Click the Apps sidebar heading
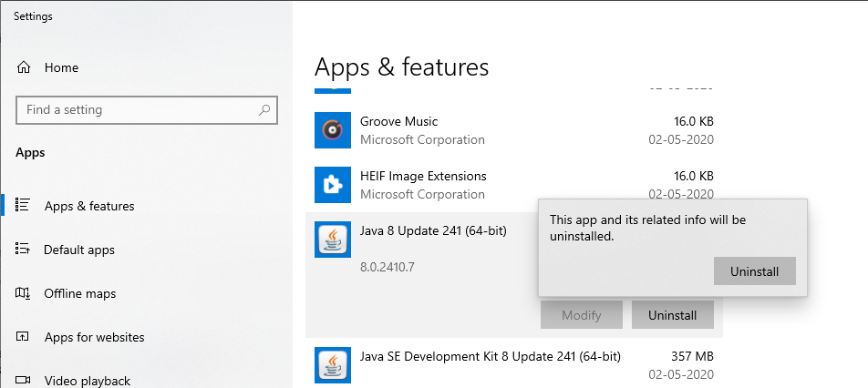Screen dimensions: 868x388 (30, 152)
